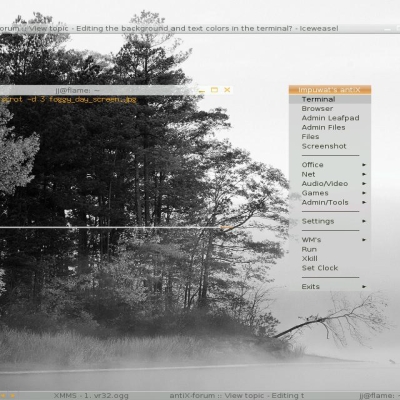This screenshot has height=400, width=400.
Task: Expand the Net submenu
Action: (330, 174)
